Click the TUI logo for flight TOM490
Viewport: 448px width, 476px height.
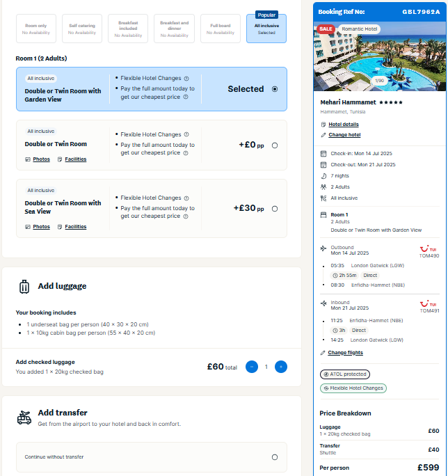428,249
